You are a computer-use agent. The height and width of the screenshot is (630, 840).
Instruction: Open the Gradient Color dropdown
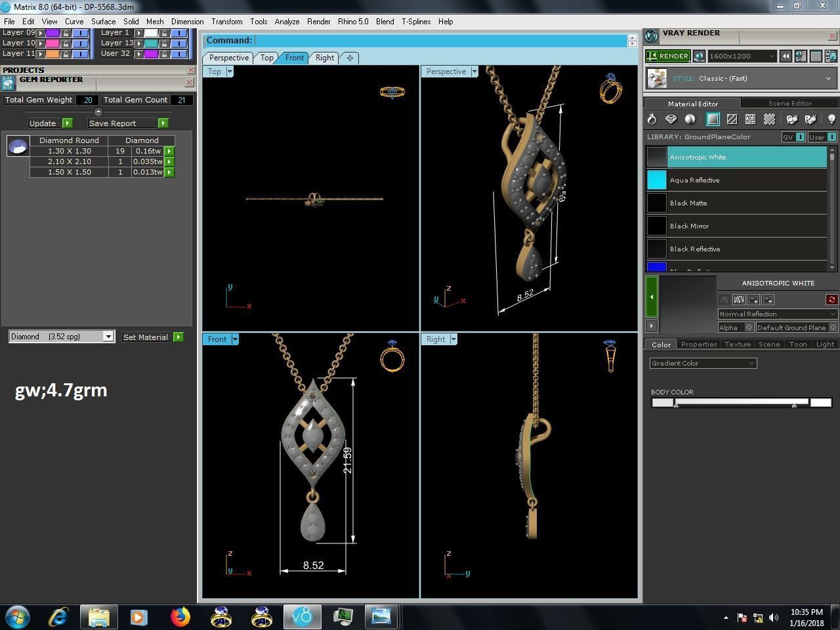point(703,363)
